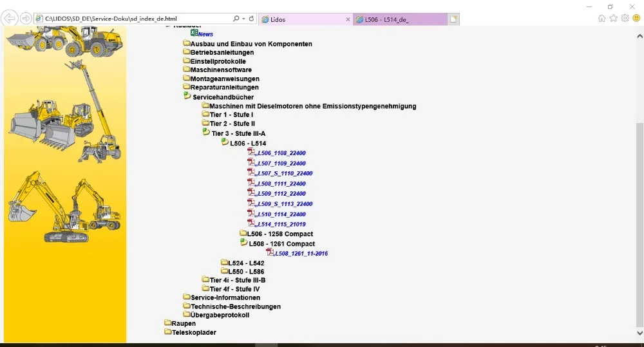Open the L508_1111_22400 PDF link
644x347 pixels.
(x=282, y=184)
